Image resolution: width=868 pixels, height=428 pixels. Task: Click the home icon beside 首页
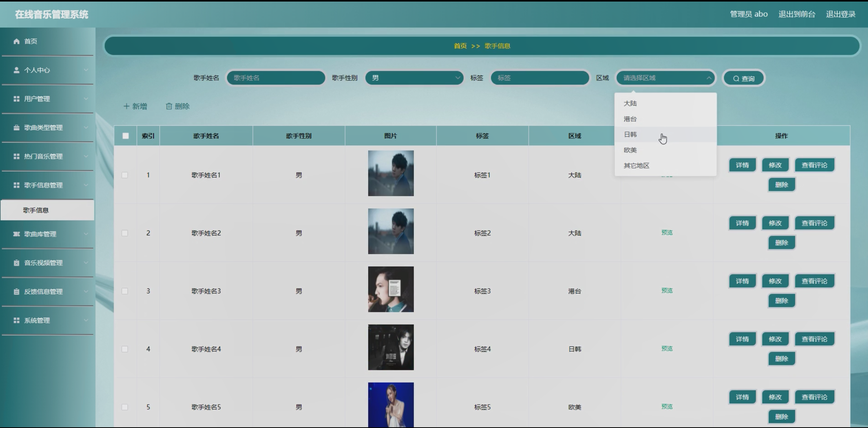pyautogui.click(x=17, y=41)
